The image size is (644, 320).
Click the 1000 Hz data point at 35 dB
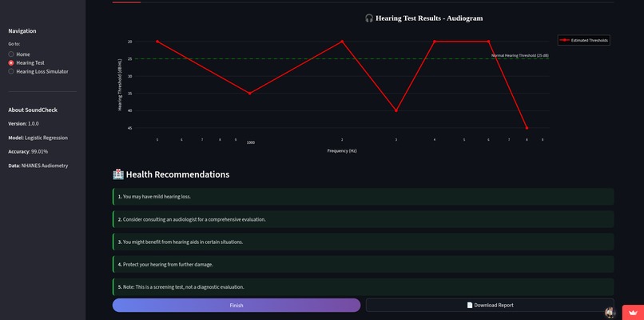(x=250, y=94)
